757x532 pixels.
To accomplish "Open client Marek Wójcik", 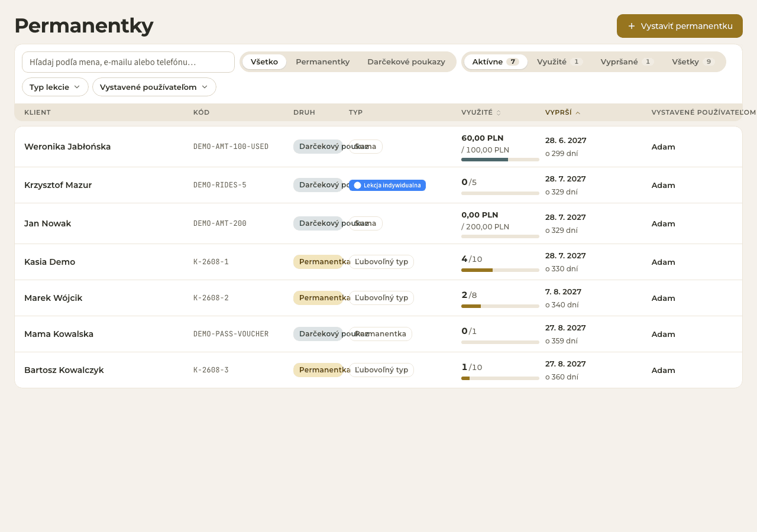I will coord(53,298).
